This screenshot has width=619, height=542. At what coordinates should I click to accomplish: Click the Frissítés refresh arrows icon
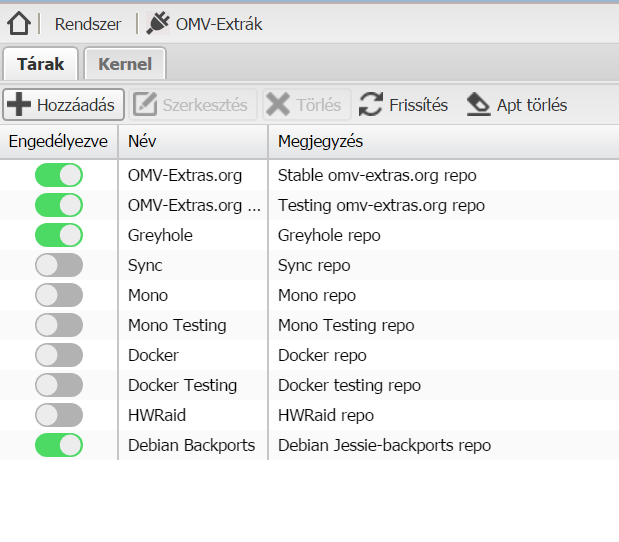coord(371,105)
